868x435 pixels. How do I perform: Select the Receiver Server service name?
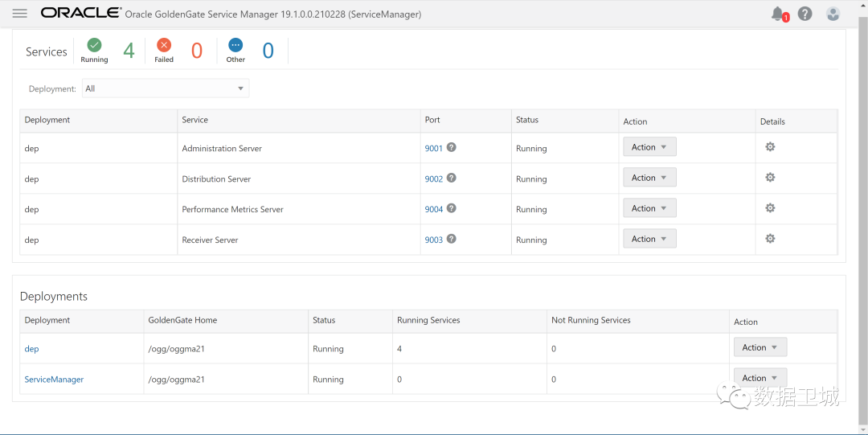coord(210,240)
